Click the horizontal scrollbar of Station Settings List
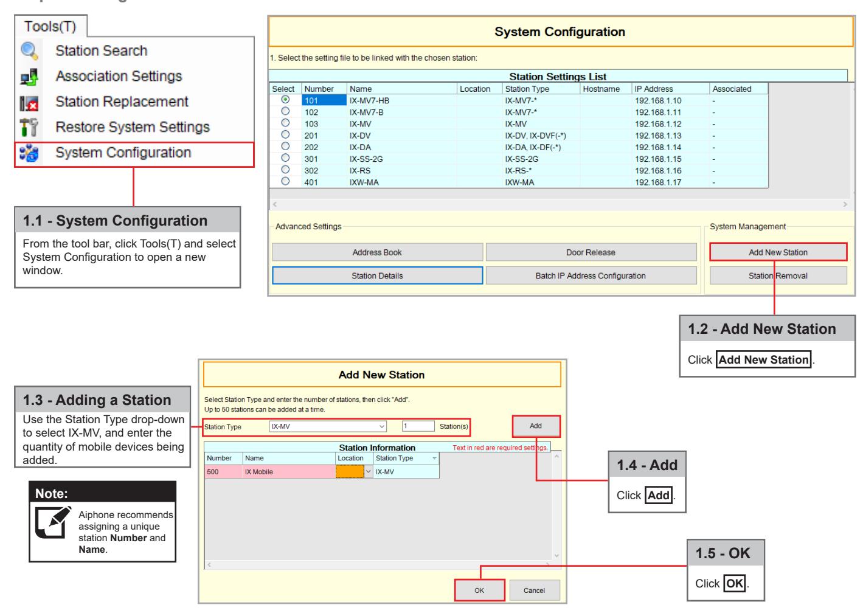 [x=560, y=204]
